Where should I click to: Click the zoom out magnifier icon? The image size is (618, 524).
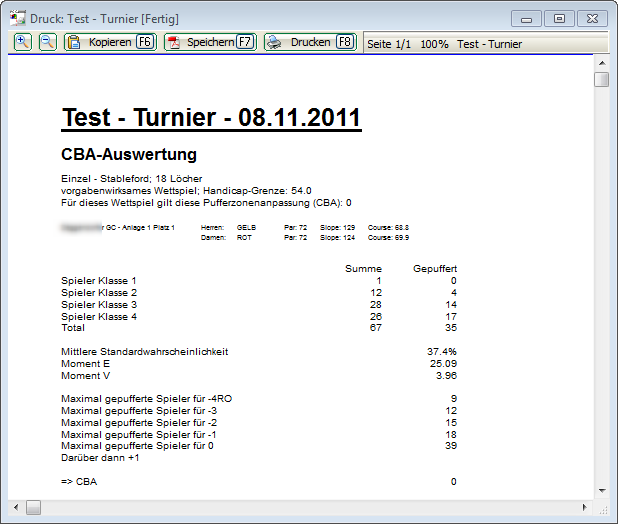pyautogui.click(x=47, y=42)
